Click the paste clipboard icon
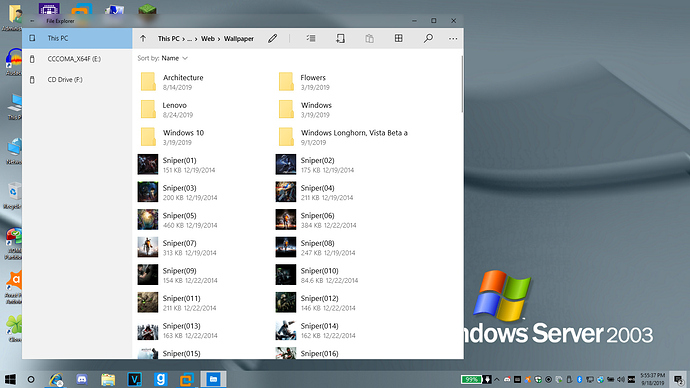 tap(370, 39)
